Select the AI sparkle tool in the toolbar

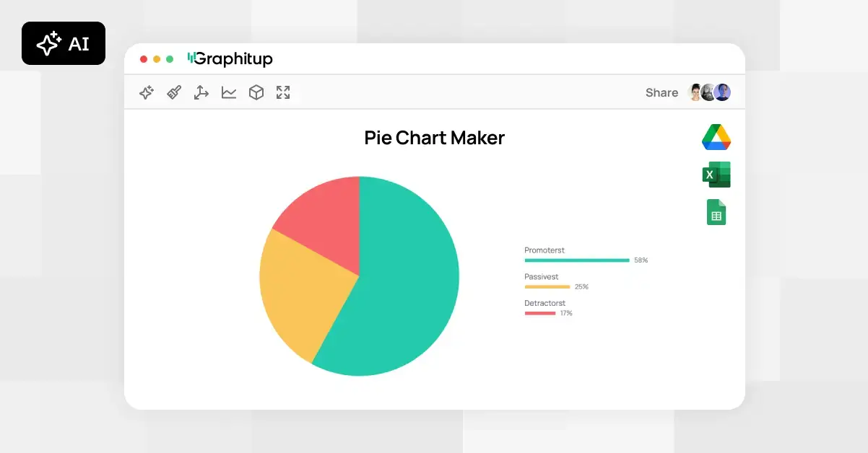point(146,92)
